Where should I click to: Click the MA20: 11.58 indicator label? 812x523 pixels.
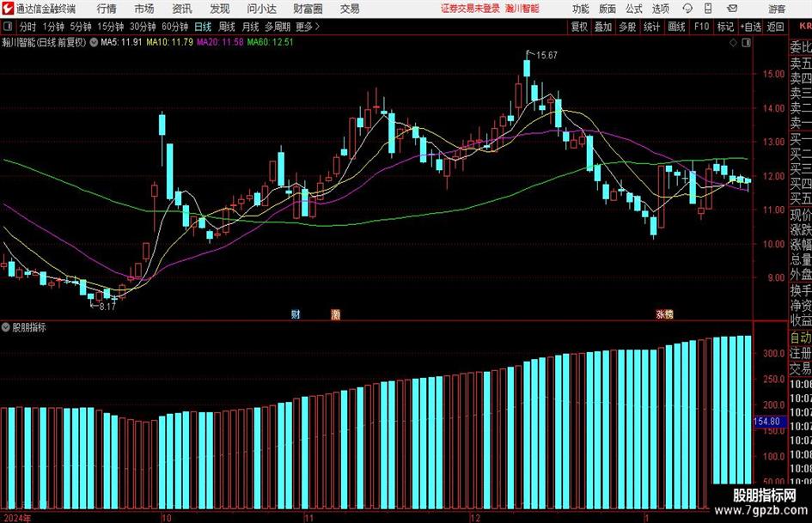[220, 42]
